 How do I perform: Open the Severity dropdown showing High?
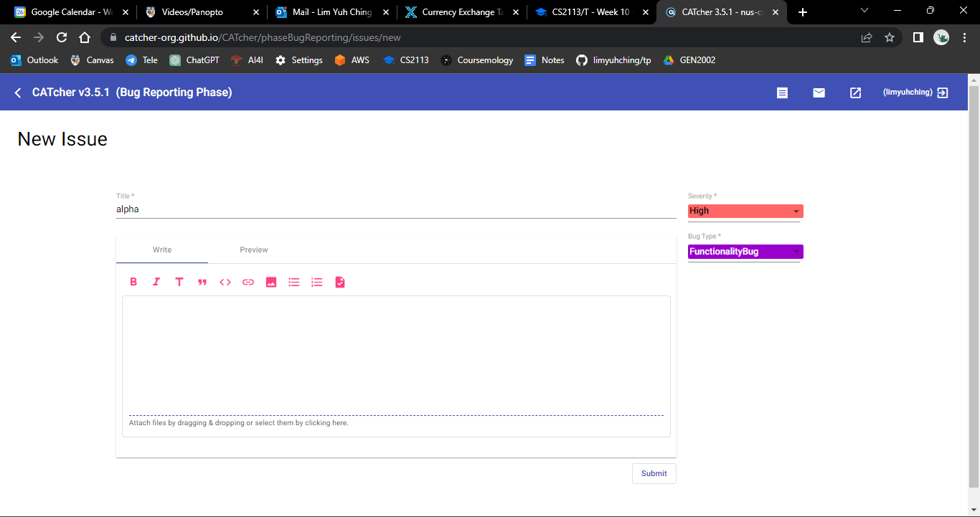(x=745, y=211)
